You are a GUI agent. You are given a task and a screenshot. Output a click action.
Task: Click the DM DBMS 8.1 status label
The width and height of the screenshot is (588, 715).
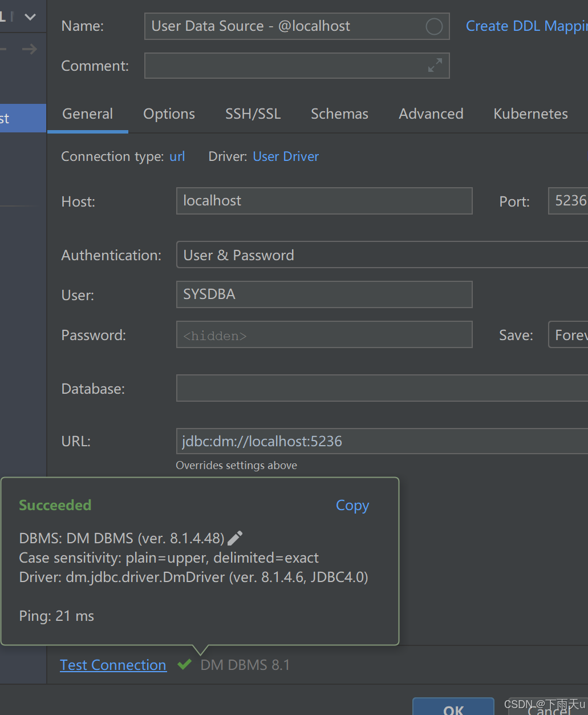coord(245,665)
